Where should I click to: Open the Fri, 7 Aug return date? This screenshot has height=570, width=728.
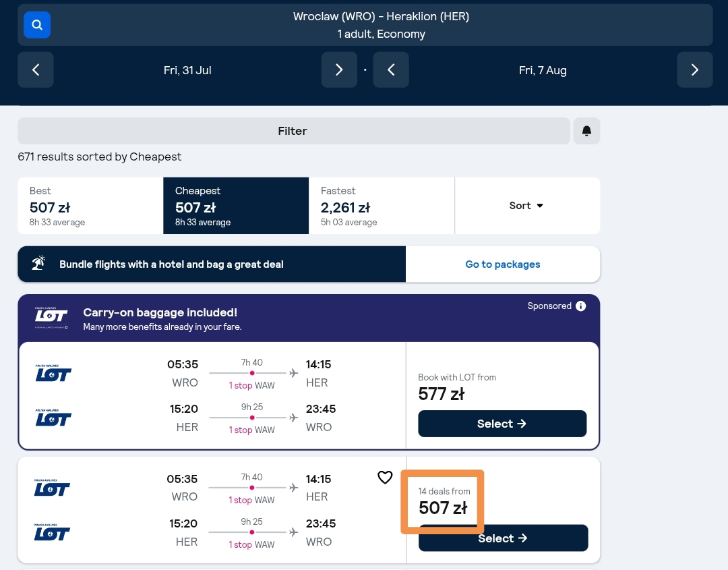(x=543, y=70)
